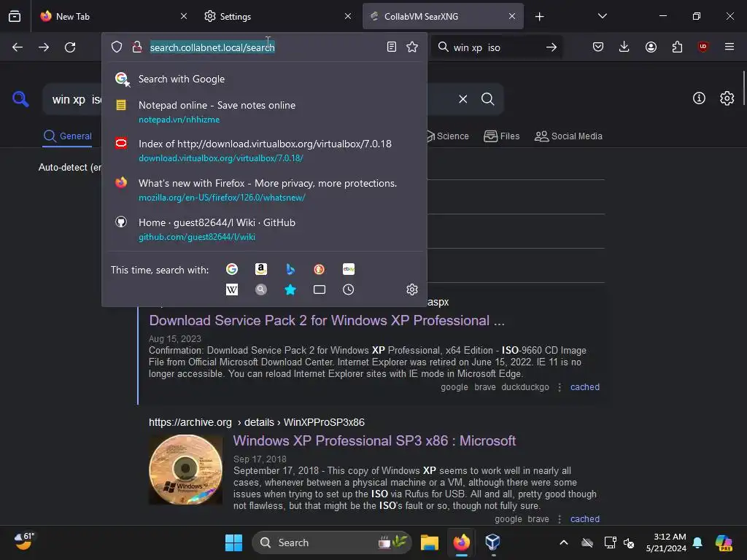Expand the Auto-detect language dropdown
Screen dimensions: 747x560
tap(70, 167)
